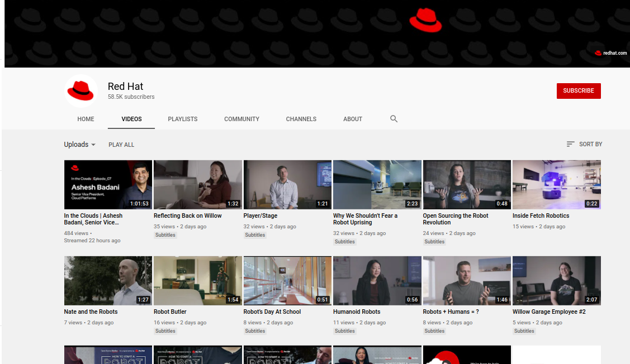Screen dimensions: 630x364
Task: Click Subtitles badge under Robot Uprising video
Action: pyautogui.click(x=345, y=242)
